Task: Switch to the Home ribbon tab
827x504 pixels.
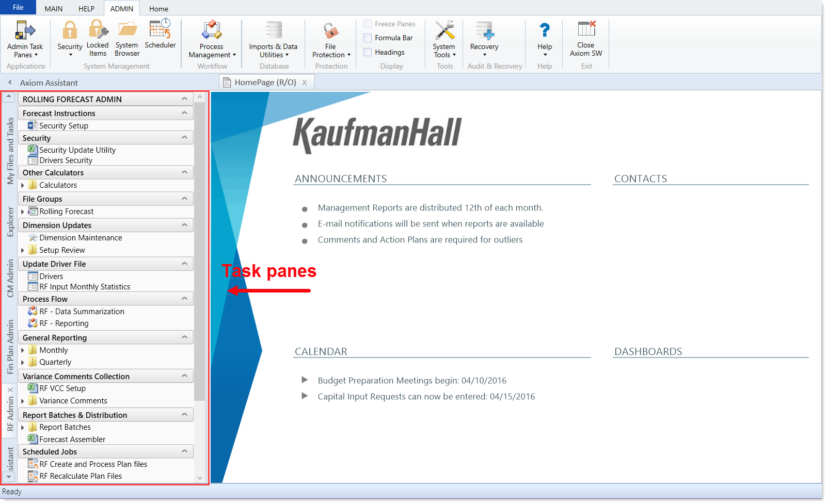Action: pyautogui.click(x=158, y=9)
